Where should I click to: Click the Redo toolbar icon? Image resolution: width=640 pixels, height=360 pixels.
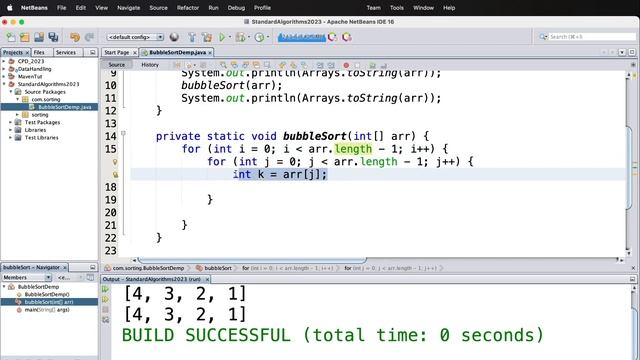point(89,37)
